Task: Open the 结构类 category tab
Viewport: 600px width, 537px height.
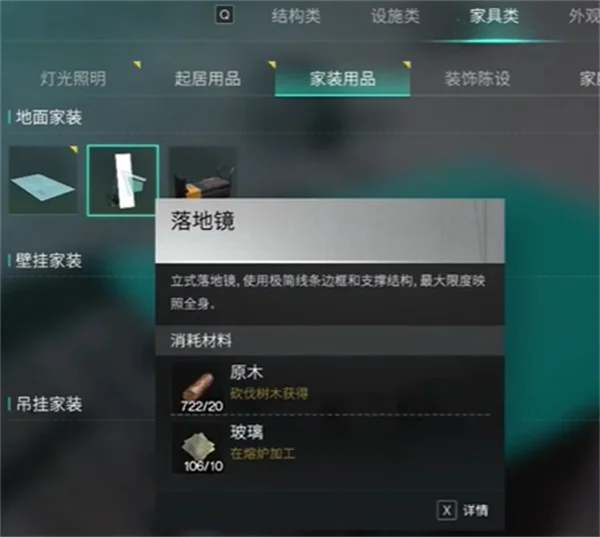Action: 296,16
